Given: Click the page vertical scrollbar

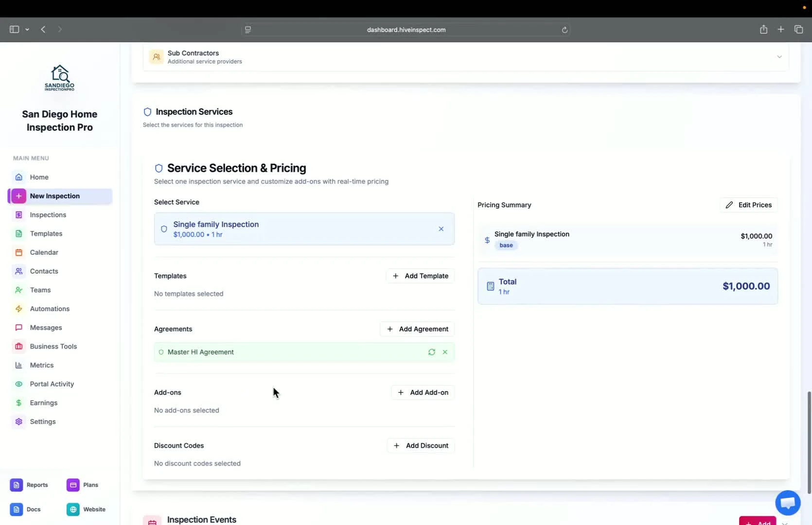Looking at the screenshot, I should pyautogui.click(x=809, y=442).
